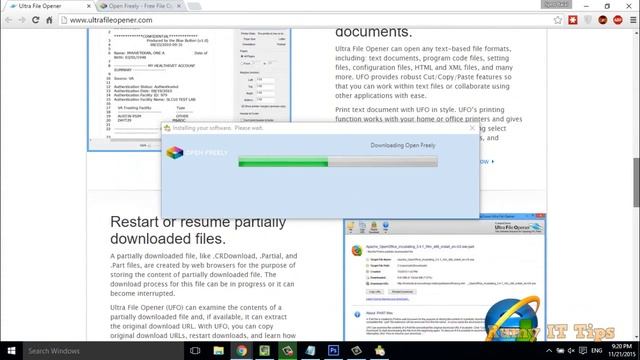640x360 pixels.
Task: Bookmark this page with the star icon
Action: (x=558, y=20)
